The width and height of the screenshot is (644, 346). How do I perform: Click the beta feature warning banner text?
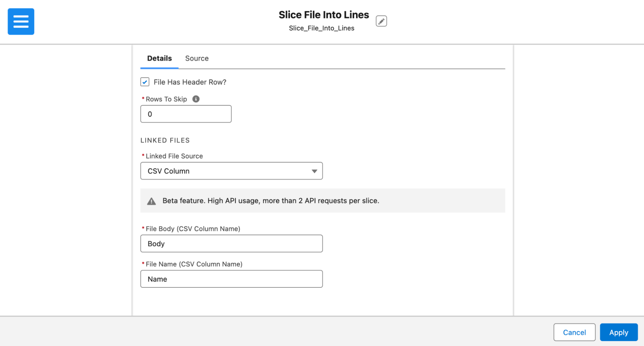pyautogui.click(x=271, y=200)
